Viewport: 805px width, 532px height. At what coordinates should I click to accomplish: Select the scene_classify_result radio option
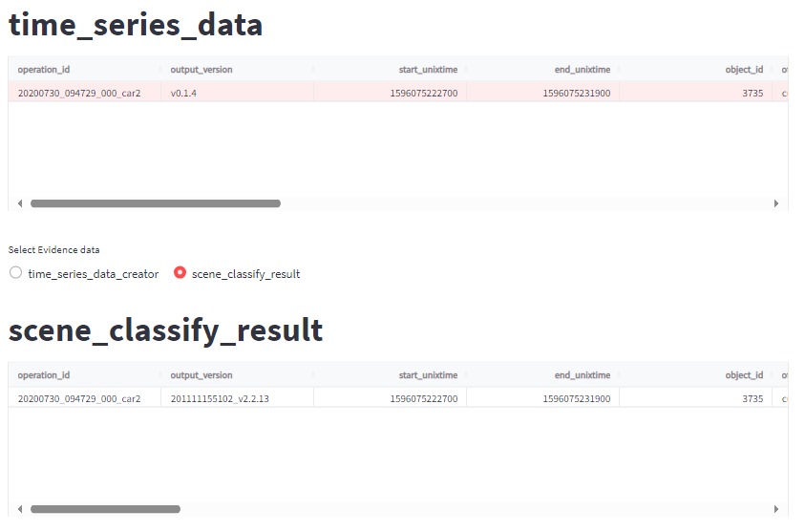[180, 273]
